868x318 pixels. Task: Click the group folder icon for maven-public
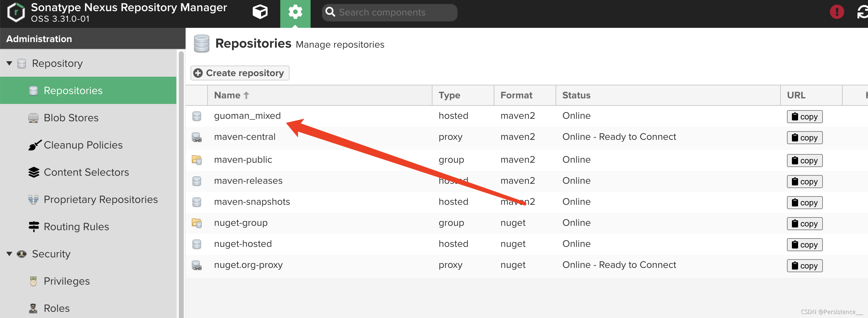(196, 160)
